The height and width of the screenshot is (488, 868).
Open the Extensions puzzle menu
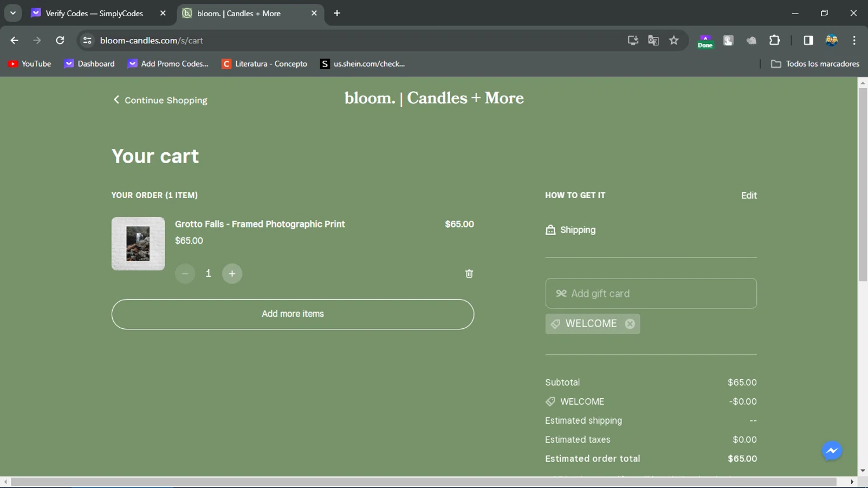pos(774,41)
